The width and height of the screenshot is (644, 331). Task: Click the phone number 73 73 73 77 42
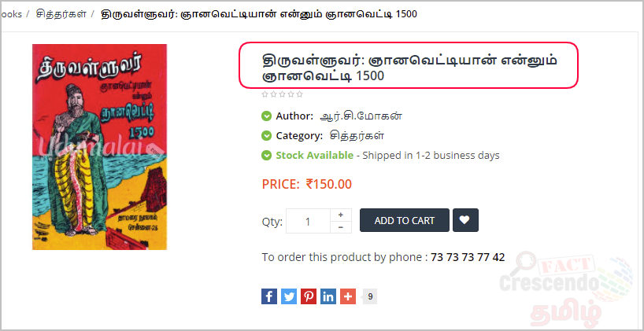(468, 258)
